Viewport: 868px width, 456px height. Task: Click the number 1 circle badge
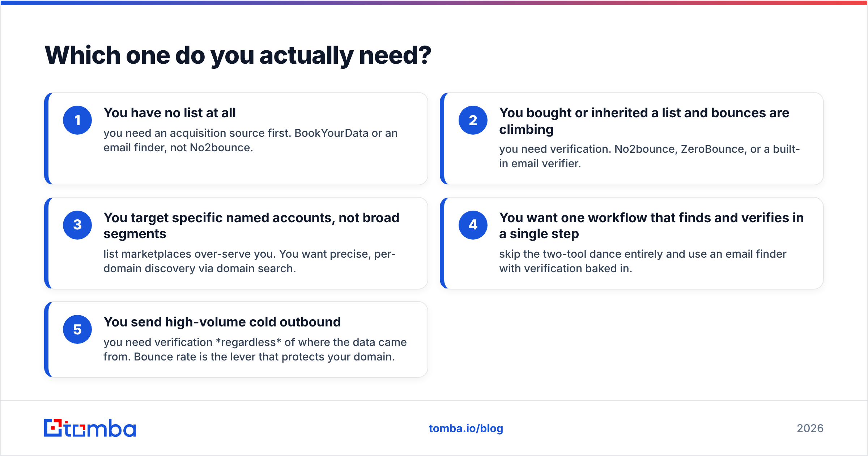[x=77, y=120]
